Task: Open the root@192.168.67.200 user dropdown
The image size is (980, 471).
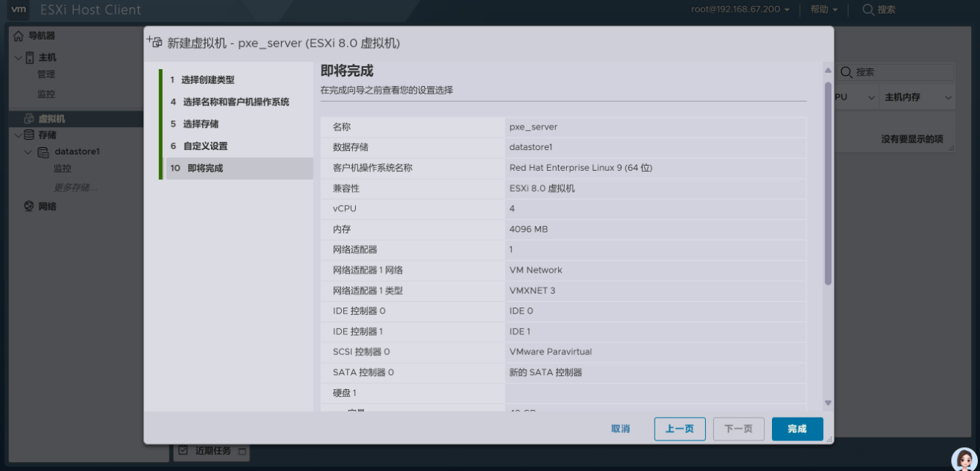Action: (x=740, y=10)
